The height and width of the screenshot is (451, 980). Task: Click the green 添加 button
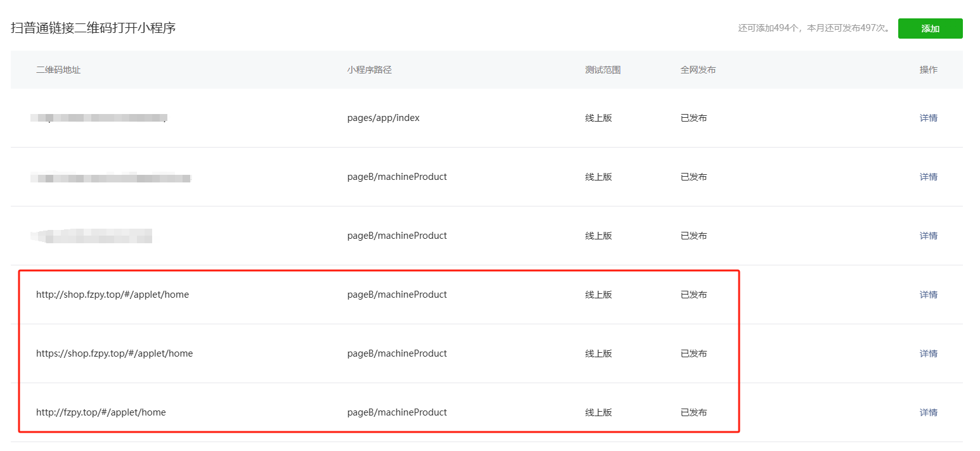[x=930, y=29]
